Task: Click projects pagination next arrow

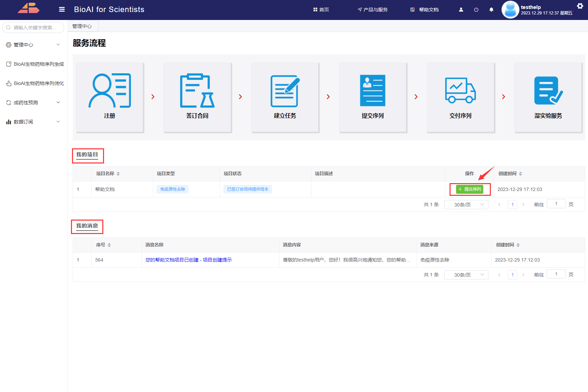Action: point(523,204)
